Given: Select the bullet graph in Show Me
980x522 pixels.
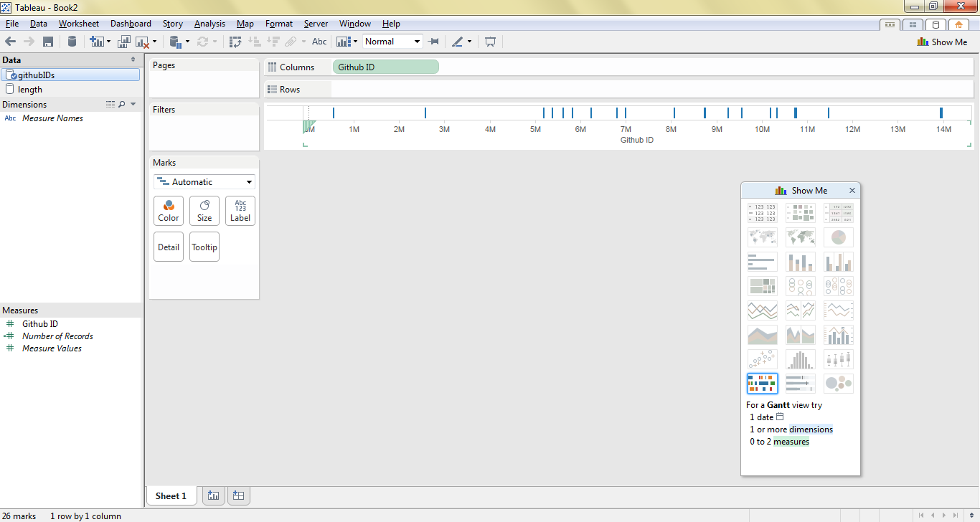Looking at the screenshot, I should point(801,384).
